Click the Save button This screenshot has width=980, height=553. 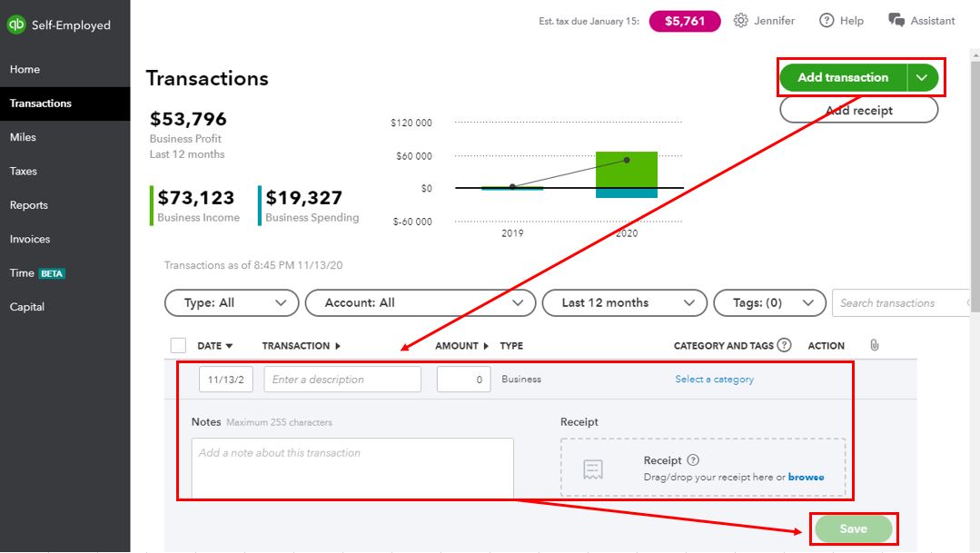click(x=853, y=528)
